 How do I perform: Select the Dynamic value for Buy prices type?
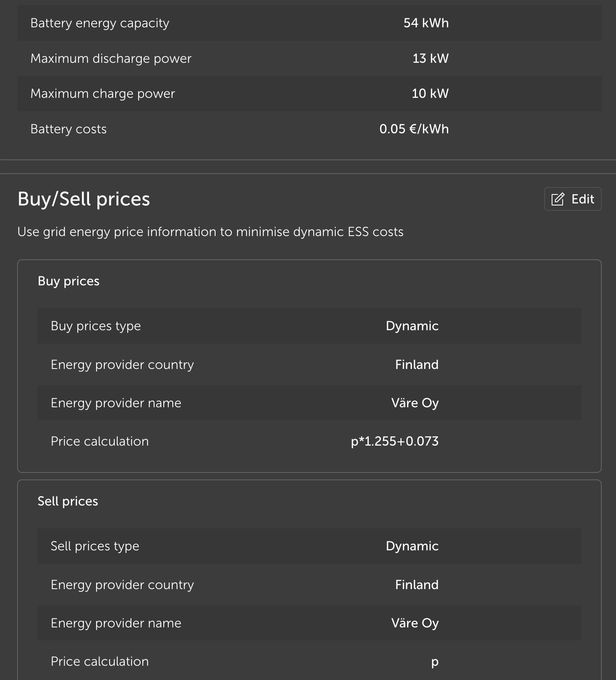(x=412, y=326)
